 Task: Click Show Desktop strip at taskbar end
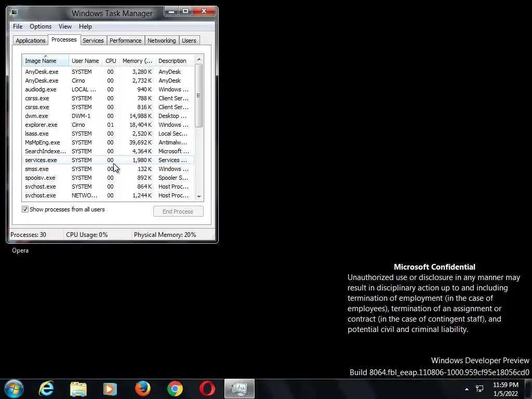click(x=528, y=389)
